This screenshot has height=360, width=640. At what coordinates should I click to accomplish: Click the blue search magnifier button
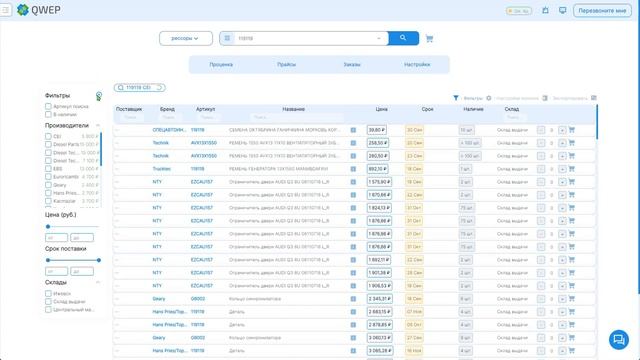403,38
